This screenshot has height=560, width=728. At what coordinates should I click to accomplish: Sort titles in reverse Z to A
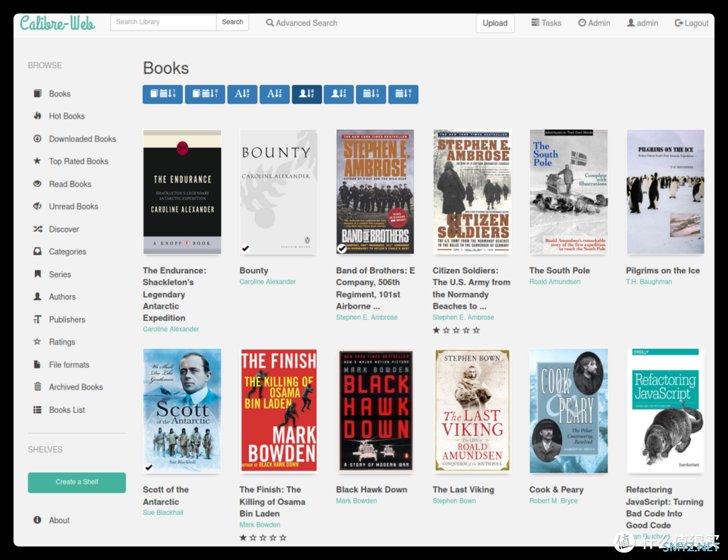[274, 94]
